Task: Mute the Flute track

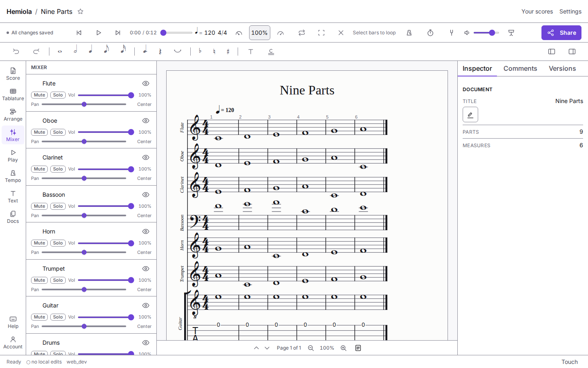Action: [x=40, y=95]
